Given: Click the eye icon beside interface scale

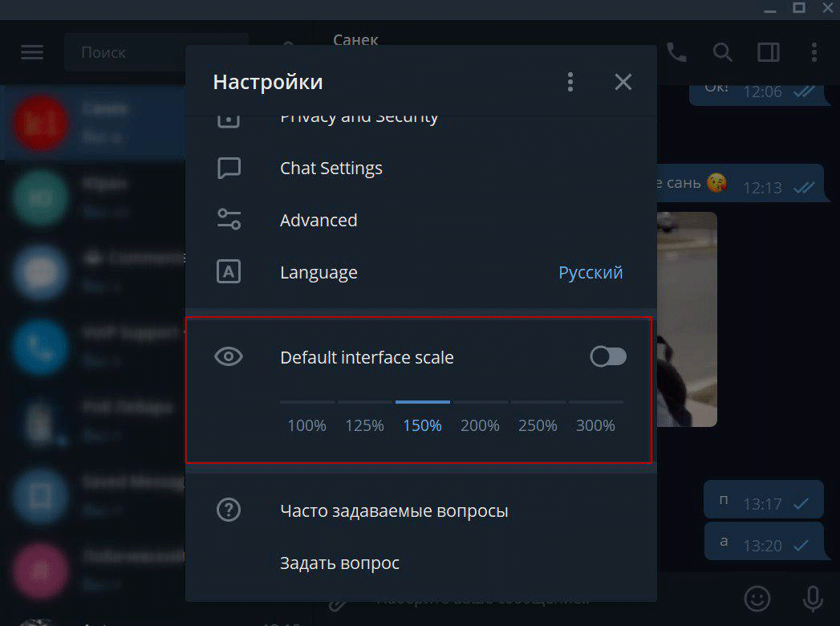Looking at the screenshot, I should click(229, 357).
